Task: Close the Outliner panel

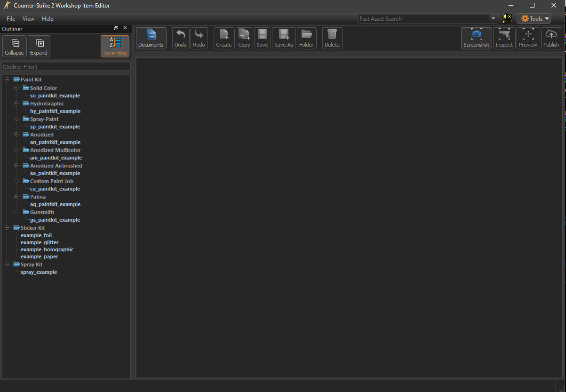Action: coord(125,28)
